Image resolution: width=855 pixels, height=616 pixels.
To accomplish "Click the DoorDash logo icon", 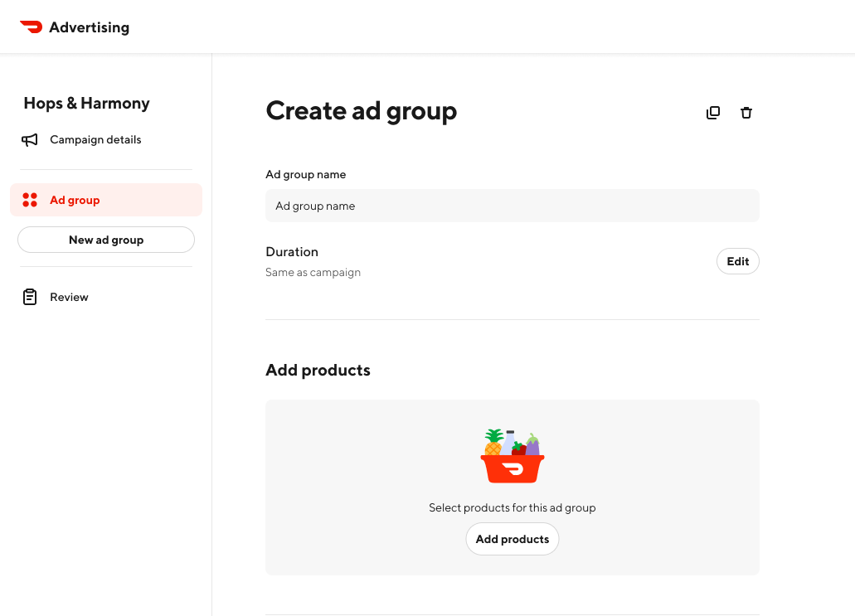I will 31,27.
